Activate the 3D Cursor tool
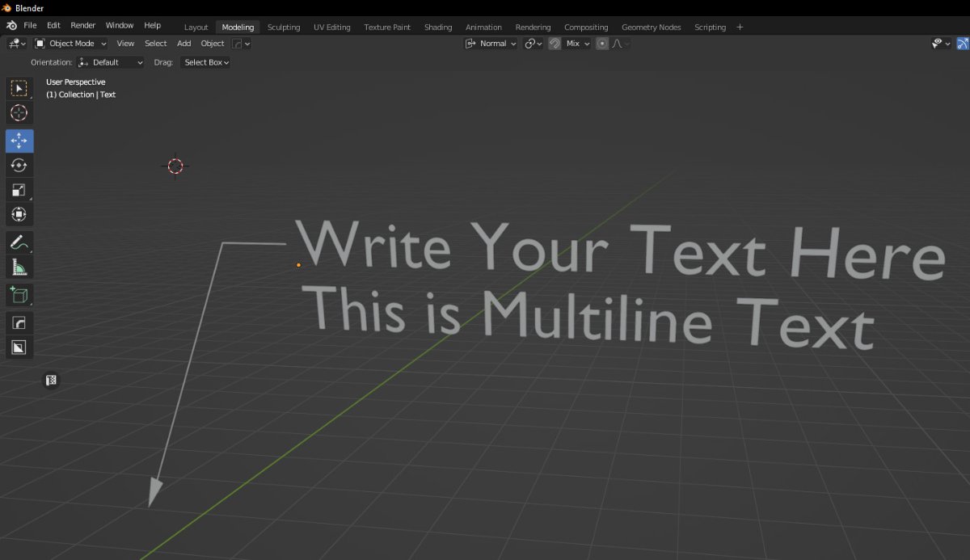This screenshot has width=970, height=560. 19,113
